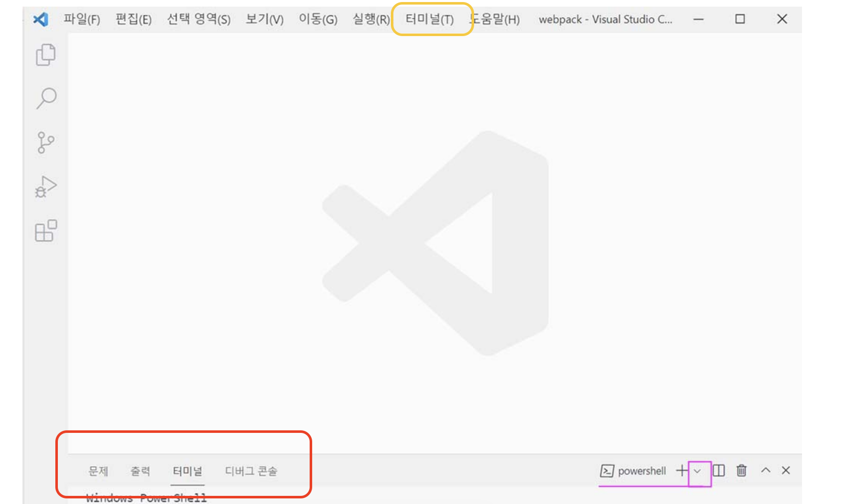The width and height of the screenshot is (868, 504).
Task: Open the 편집(E) menu
Action: 133,19
